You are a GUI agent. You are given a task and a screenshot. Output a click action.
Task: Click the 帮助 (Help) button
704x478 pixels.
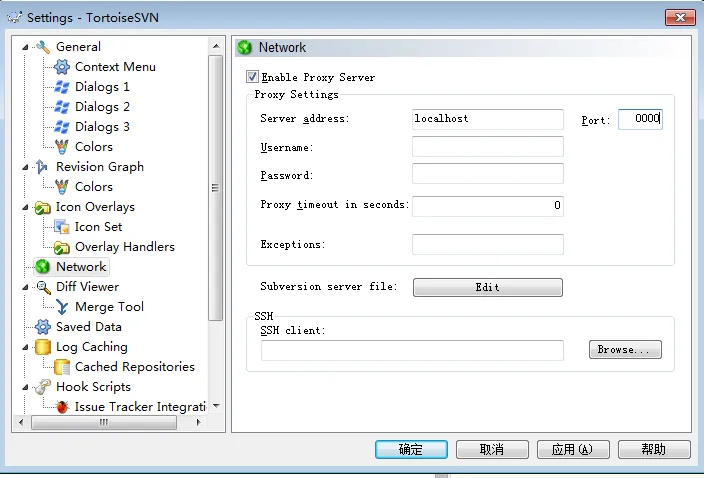pyautogui.click(x=654, y=449)
